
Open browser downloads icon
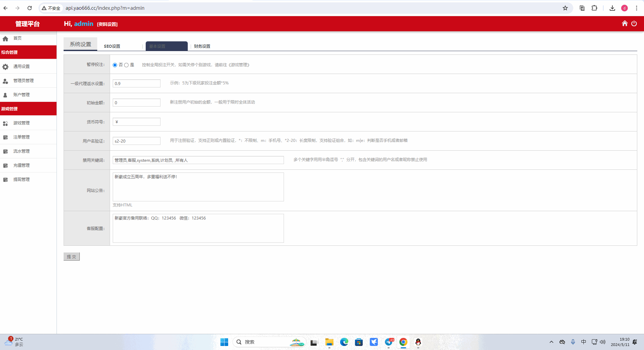pos(612,8)
